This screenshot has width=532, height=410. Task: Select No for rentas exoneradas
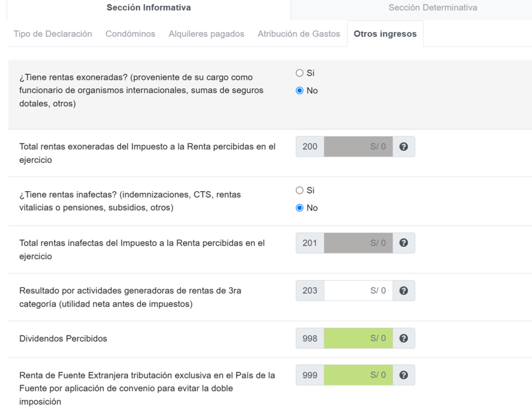(x=299, y=90)
